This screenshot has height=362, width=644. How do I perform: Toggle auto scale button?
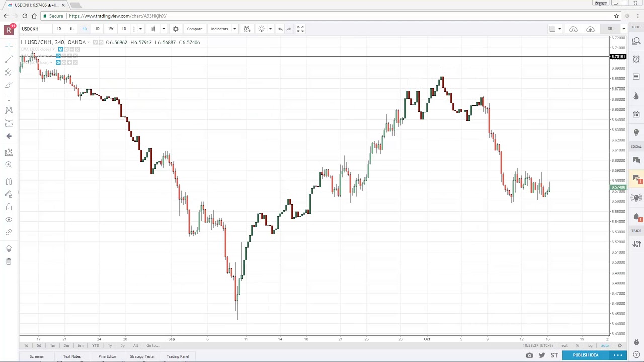click(x=605, y=345)
